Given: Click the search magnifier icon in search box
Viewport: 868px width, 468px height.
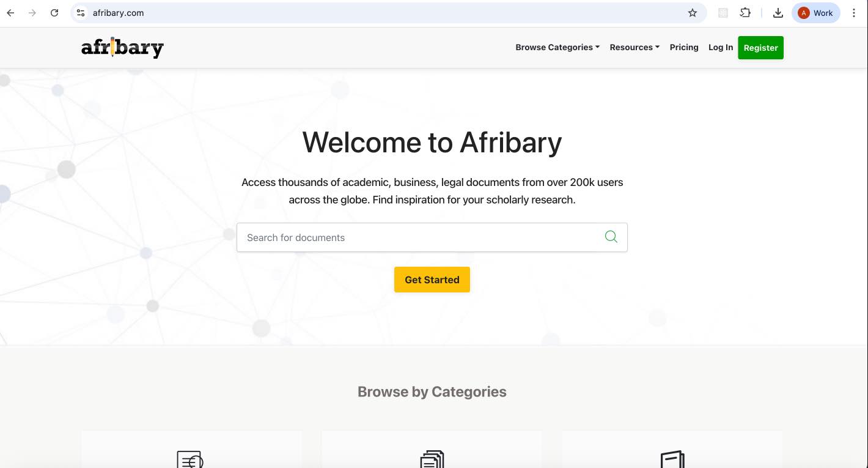Looking at the screenshot, I should 611,237.
